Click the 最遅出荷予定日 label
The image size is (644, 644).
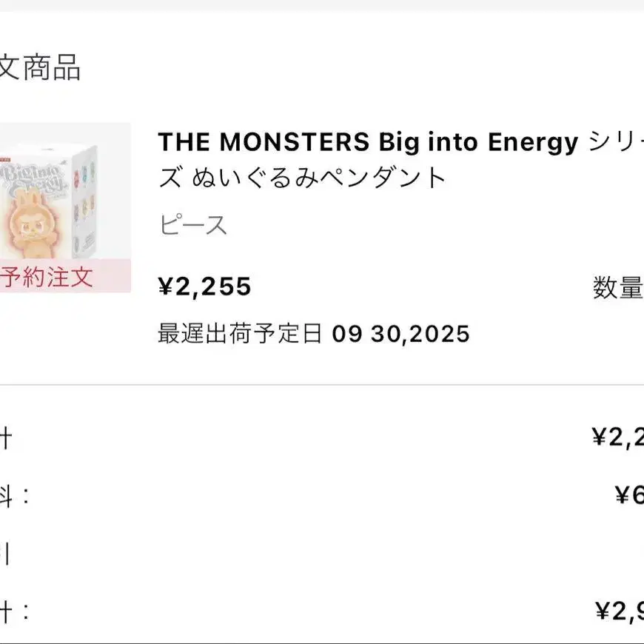tap(241, 333)
